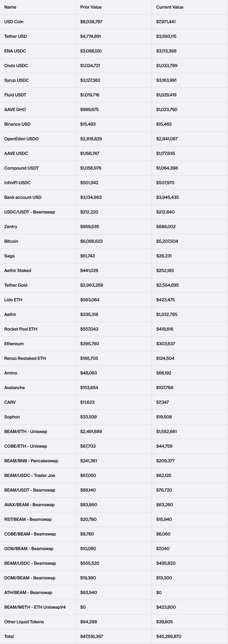Select the Ethereum row name

tap(14, 344)
